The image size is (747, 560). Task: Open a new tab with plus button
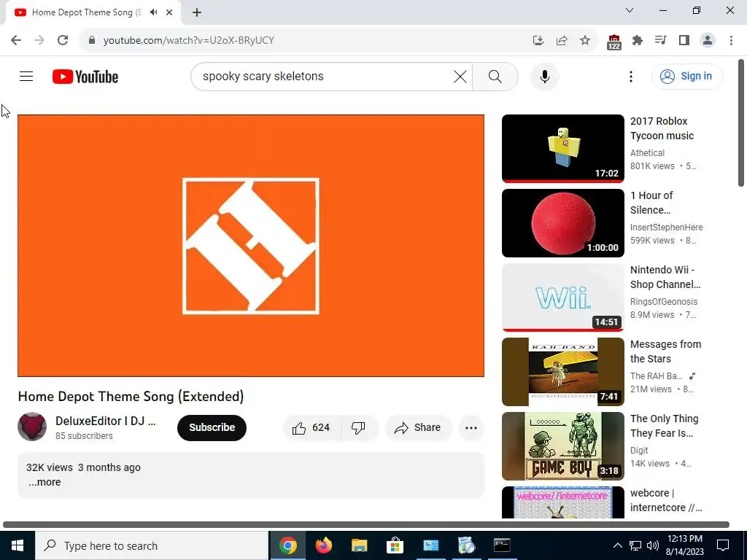pos(197,12)
